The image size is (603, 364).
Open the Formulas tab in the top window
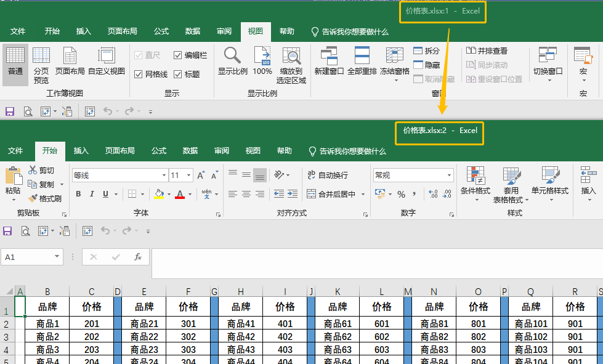[161, 31]
